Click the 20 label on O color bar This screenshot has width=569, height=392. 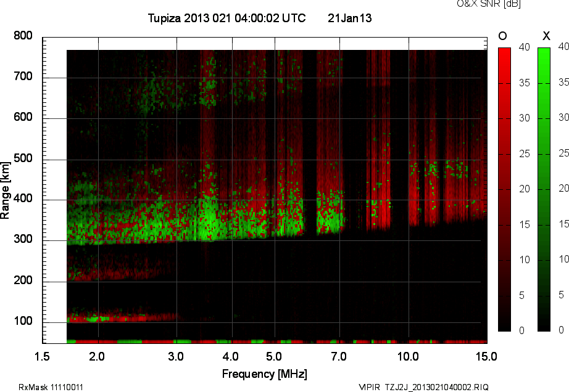[524, 189]
